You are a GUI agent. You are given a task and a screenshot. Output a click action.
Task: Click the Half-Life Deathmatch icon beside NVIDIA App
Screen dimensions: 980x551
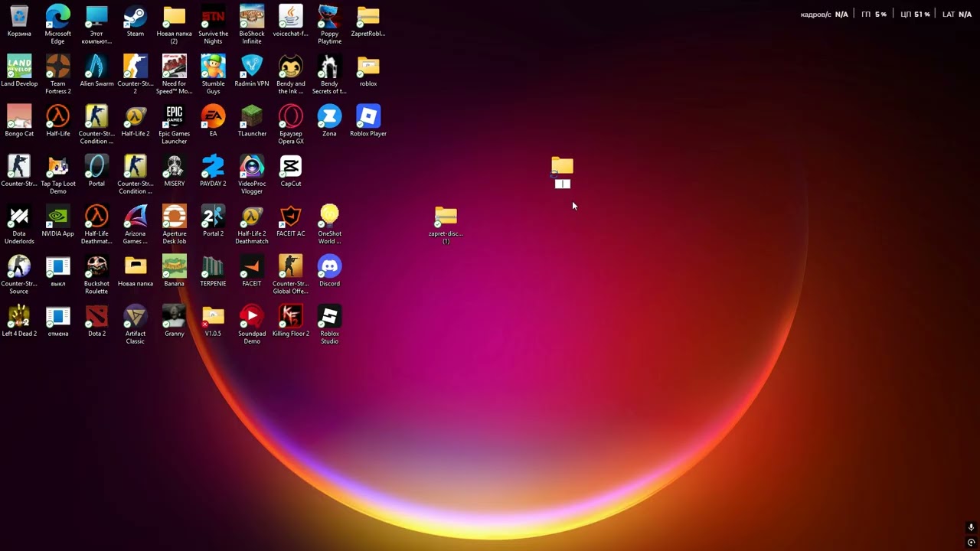[96, 216]
